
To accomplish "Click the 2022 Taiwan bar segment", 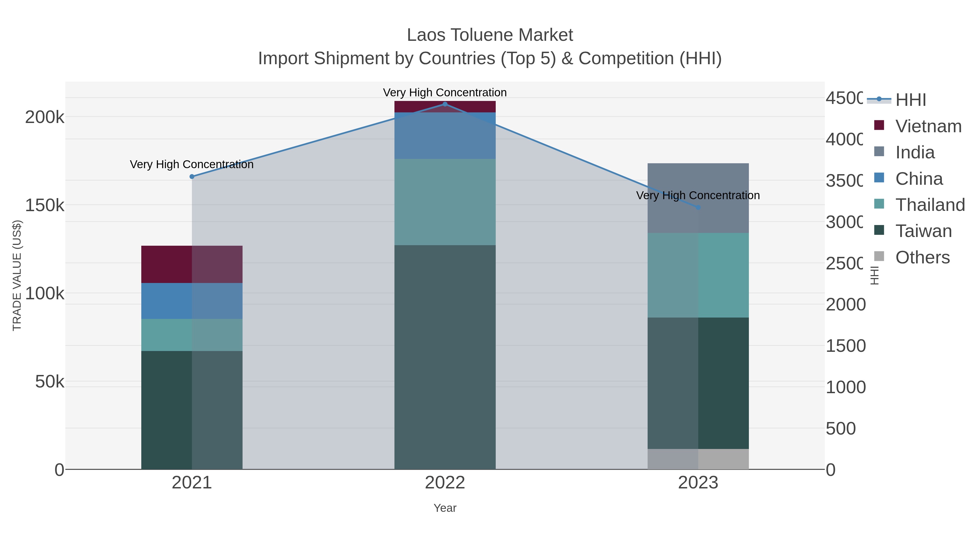I will [445, 357].
